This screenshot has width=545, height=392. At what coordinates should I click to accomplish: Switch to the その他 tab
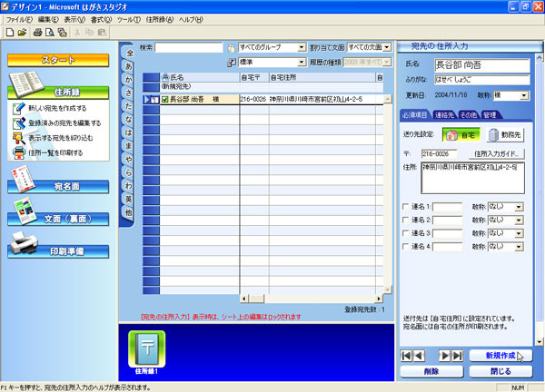468,115
